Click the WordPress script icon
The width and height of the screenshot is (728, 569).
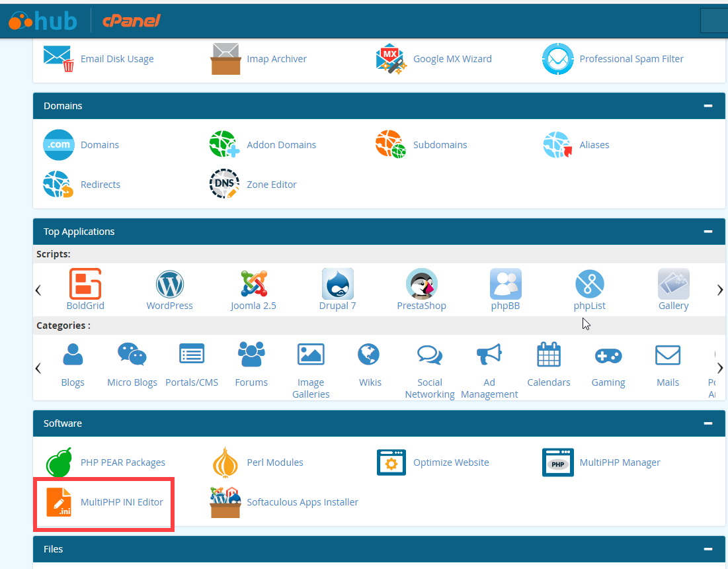coord(170,284)
